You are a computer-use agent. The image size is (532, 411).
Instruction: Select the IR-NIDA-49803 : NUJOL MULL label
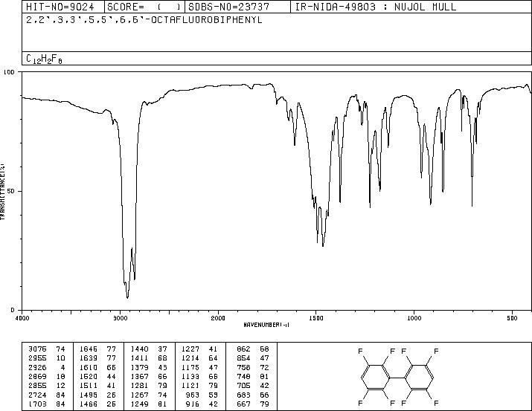pos(376,7)
